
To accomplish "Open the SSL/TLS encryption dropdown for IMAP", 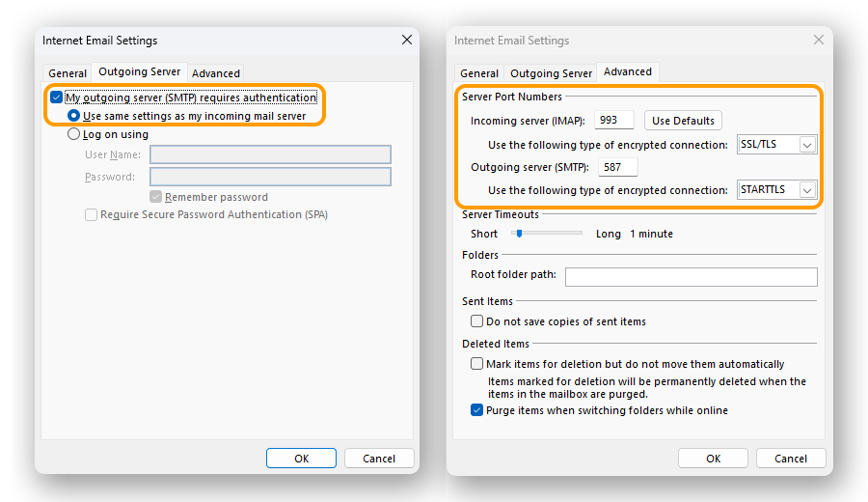I will coord(807,145).
